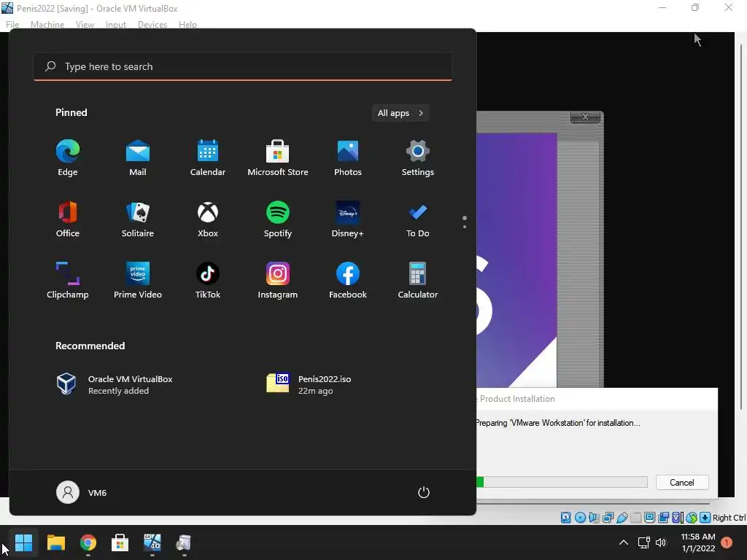Launch the Photos app
The height and width of the screenshot is (560, 747).
point(348,158)
